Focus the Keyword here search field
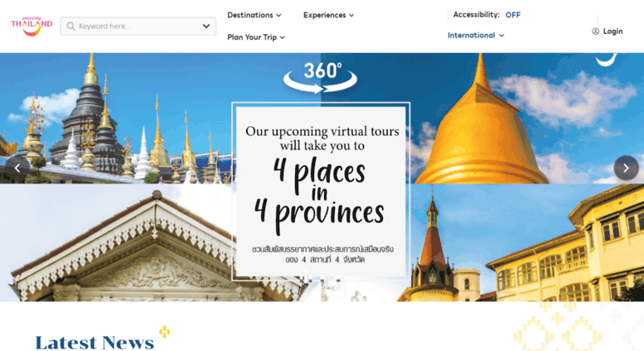This screenshot has height=351, width=644. point(138,27)
